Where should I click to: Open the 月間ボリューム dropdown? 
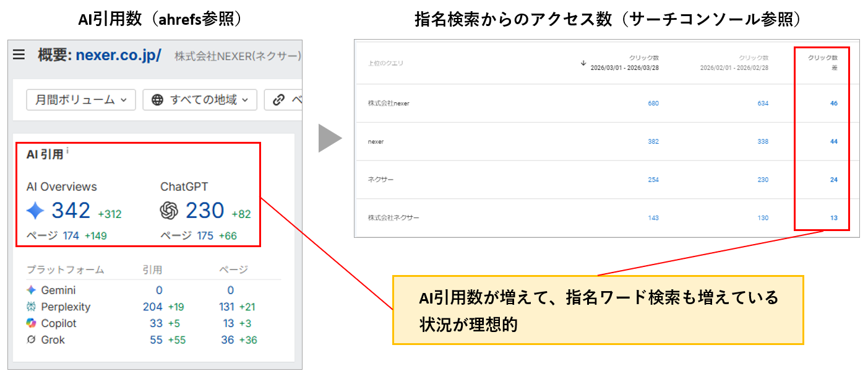point(81,100)
